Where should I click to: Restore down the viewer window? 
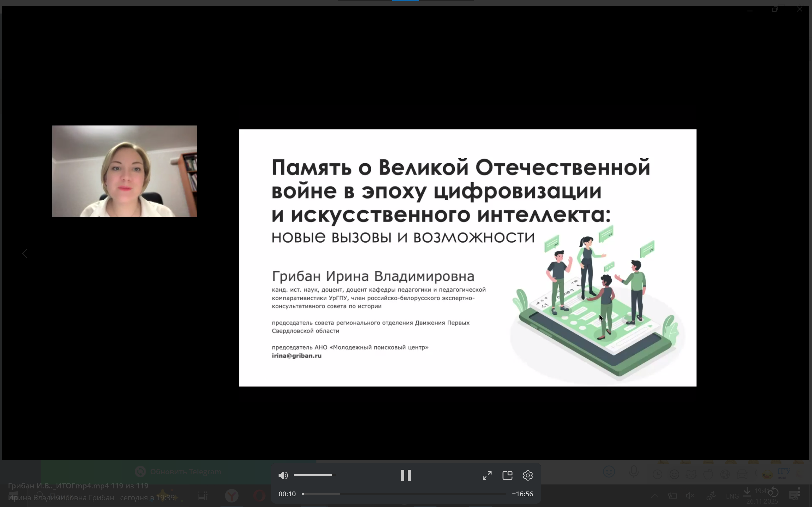tap(775, 9)
